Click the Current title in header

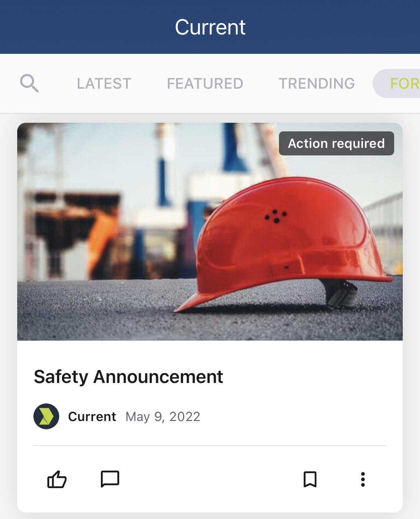point(210,27)
